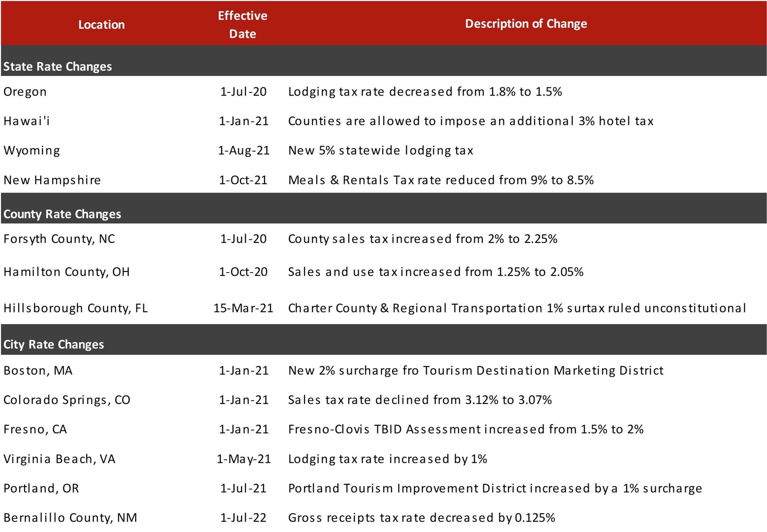The height and width of the screenshot is (532, 767).
Task: Select New Hampshire meals and rentals description
Action: click(441, 180)
